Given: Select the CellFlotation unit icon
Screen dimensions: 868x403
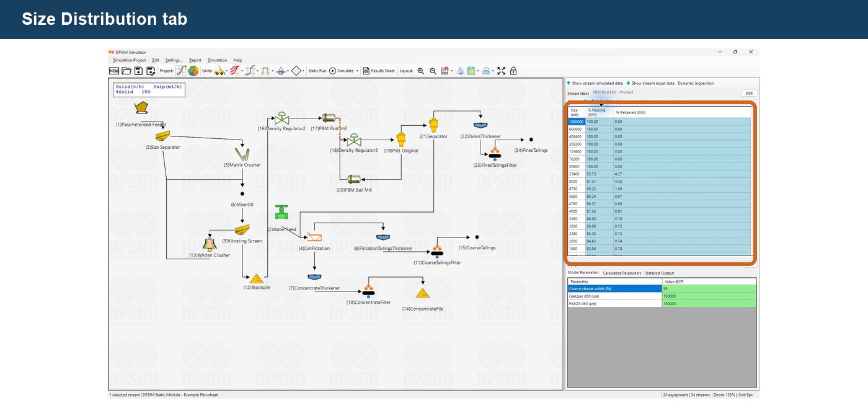Looking at the screenshot, I should pyautogui.click(x=314, y=237).
